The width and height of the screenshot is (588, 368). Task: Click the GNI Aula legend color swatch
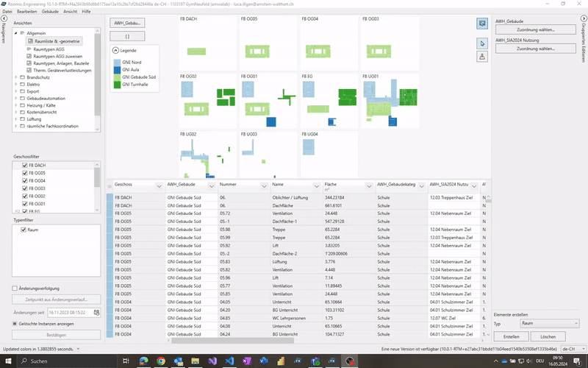point(116,70)
